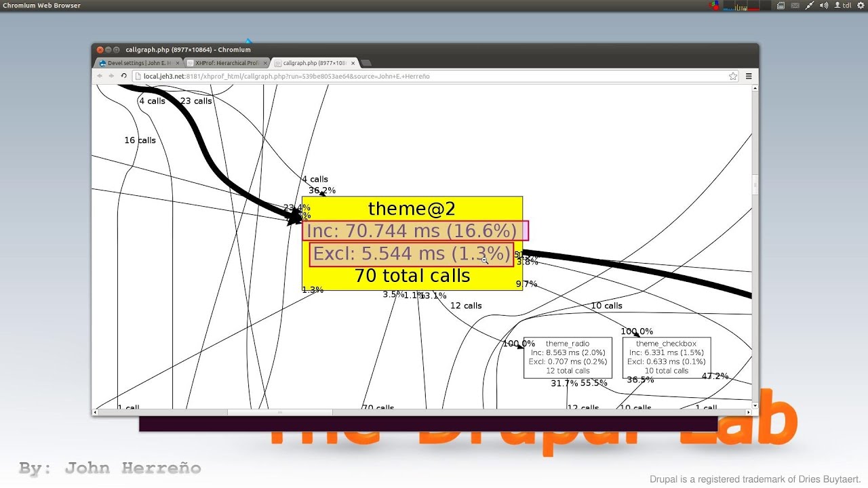Open the system settings gear menu
The width and height of the screenshot is (868, 488).
point(859,5)
